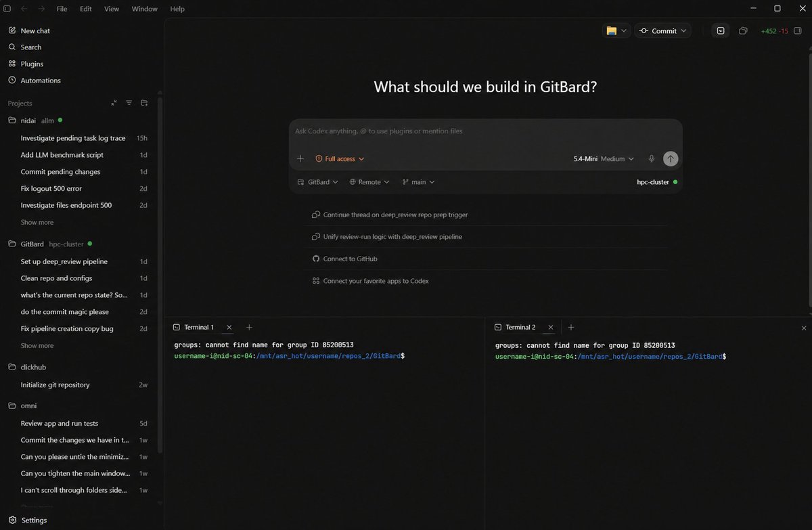This screenshot has width=812, height=530.
Task: Close the Terminal 1 tab
Action: click(x=229, y=327)
